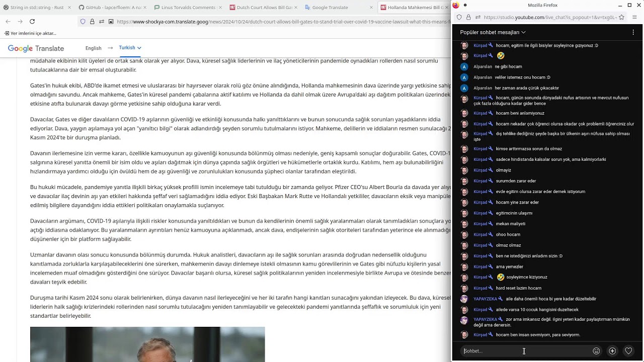Click the shield icon in chat popup address bar

pos(459,17)
